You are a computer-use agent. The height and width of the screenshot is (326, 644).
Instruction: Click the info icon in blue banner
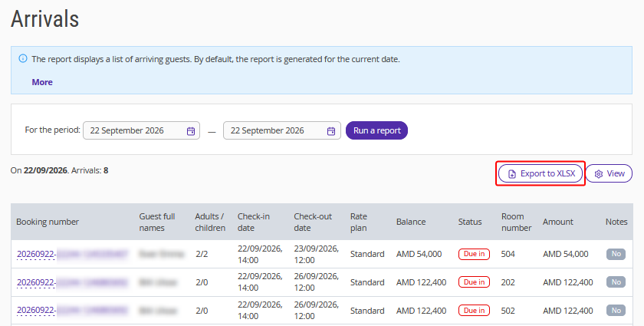pos(23,58)
